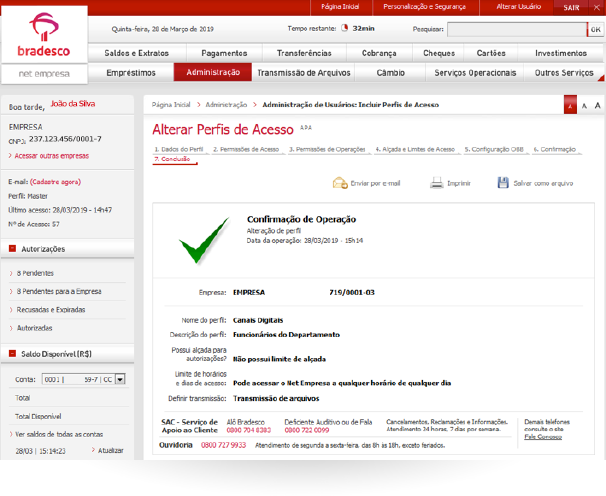
Task: Click the email envelope icon
Action: pos(339,183)
